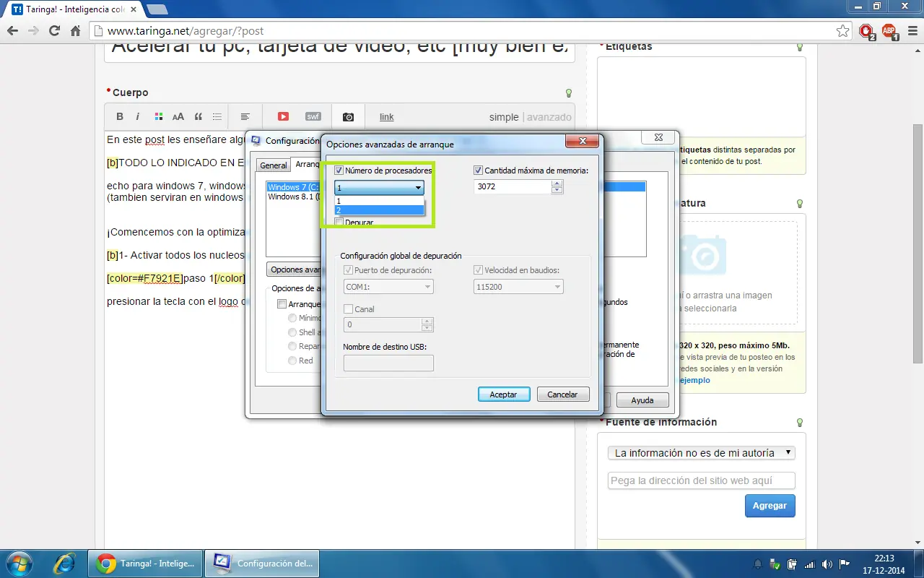Image resolution: width=924 pixels, height=578 pixels.
Task: Open volume control in system tray
Action: 827,564
